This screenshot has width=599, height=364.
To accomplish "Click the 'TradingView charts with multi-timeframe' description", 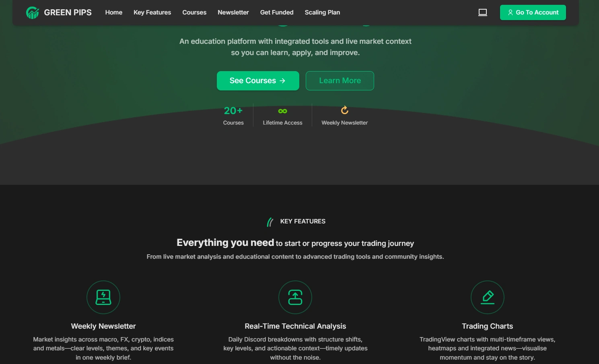I will click(x=488, y=348).
